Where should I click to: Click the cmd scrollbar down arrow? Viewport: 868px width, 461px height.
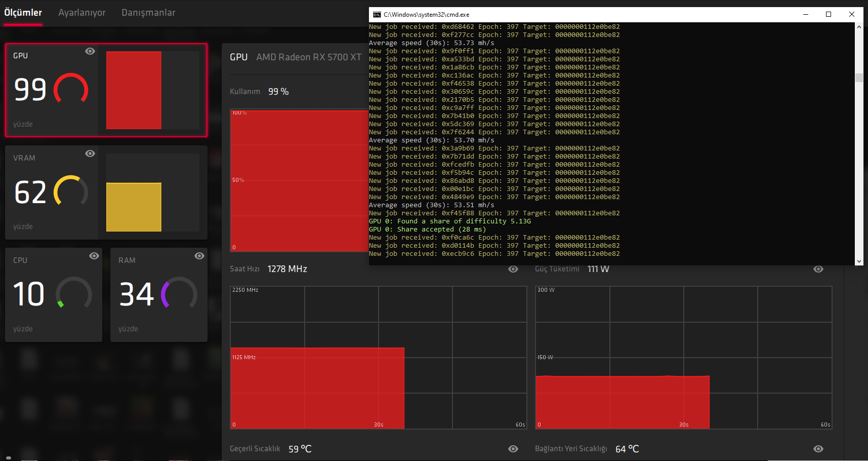coord(859,261)
